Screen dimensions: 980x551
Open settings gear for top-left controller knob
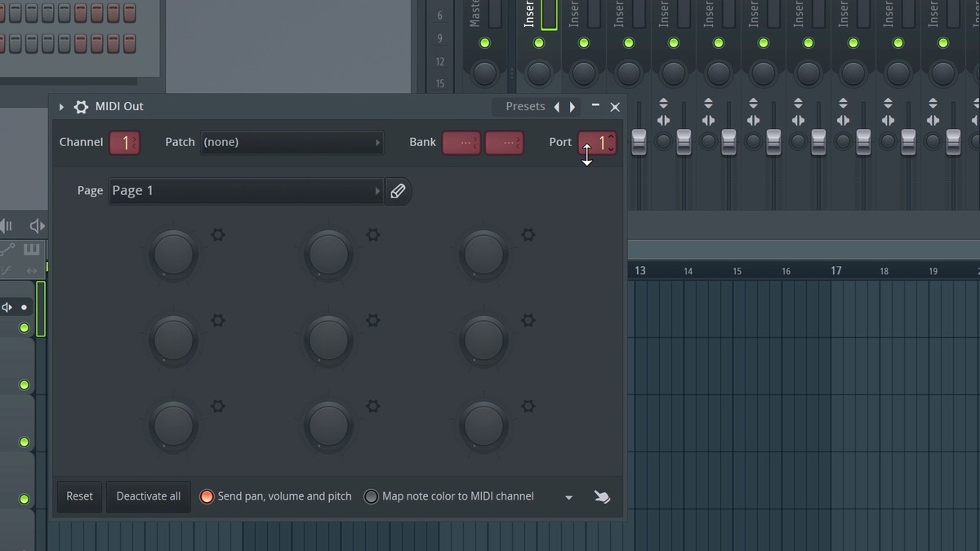(x=217, y=235)
